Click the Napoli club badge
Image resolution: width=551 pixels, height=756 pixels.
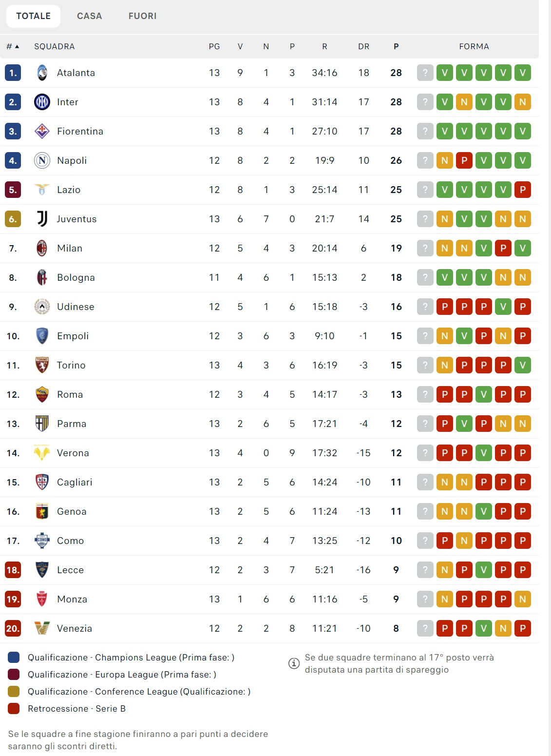point(42,160)
